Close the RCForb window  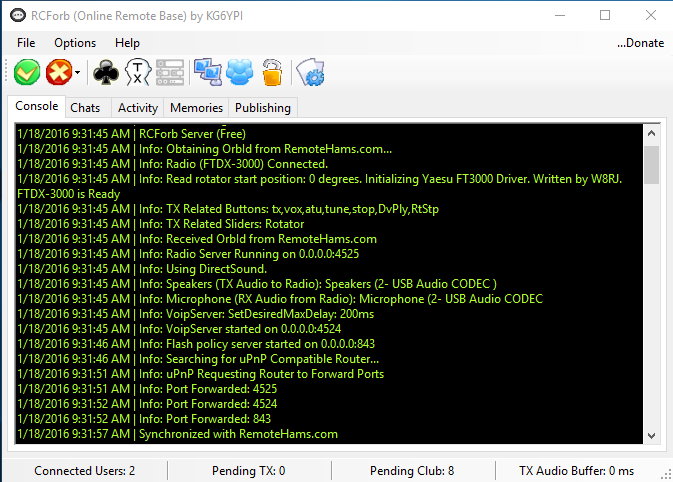click(x=651, y=15)
